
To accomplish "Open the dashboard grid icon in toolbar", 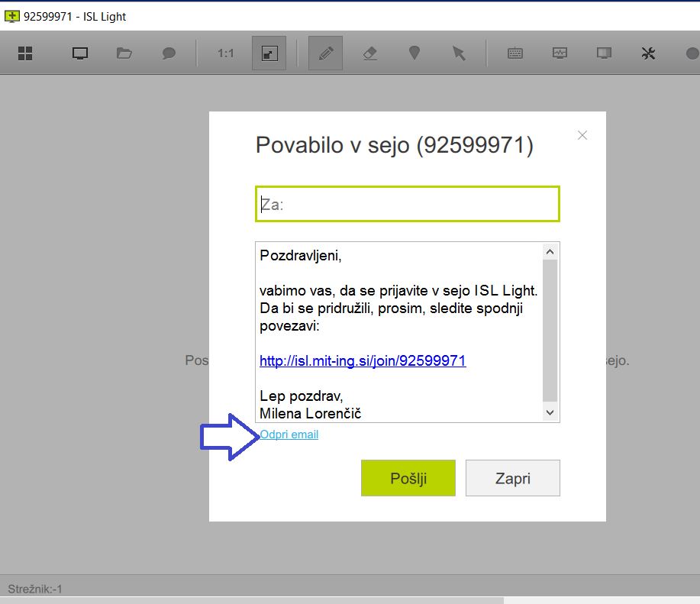I will pos(25,53).
